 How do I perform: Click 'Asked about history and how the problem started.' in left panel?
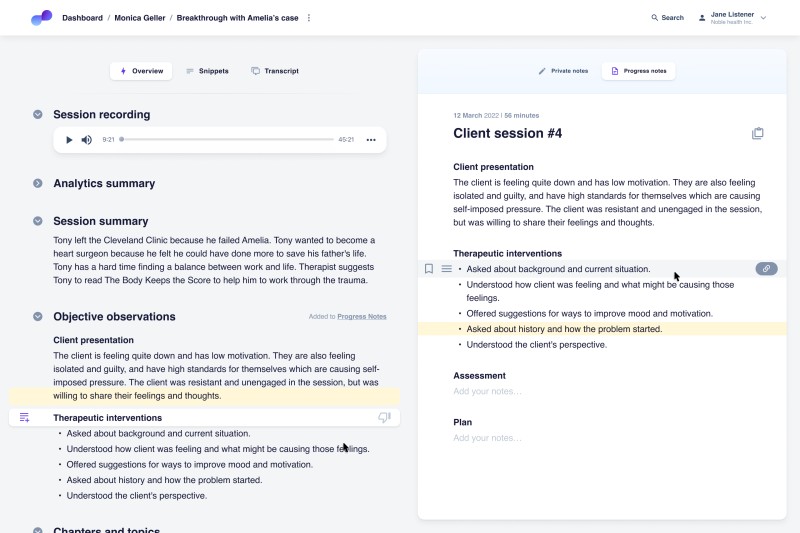point(164,480)
